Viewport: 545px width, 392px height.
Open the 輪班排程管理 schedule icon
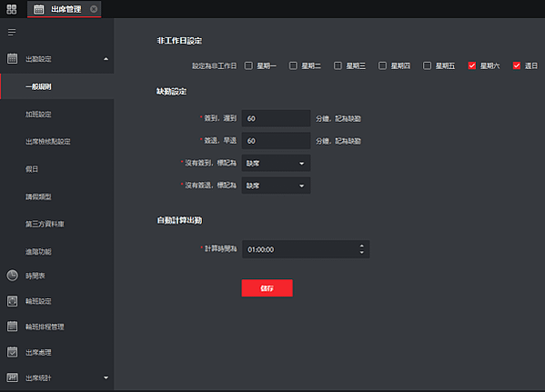pos(12,327)
